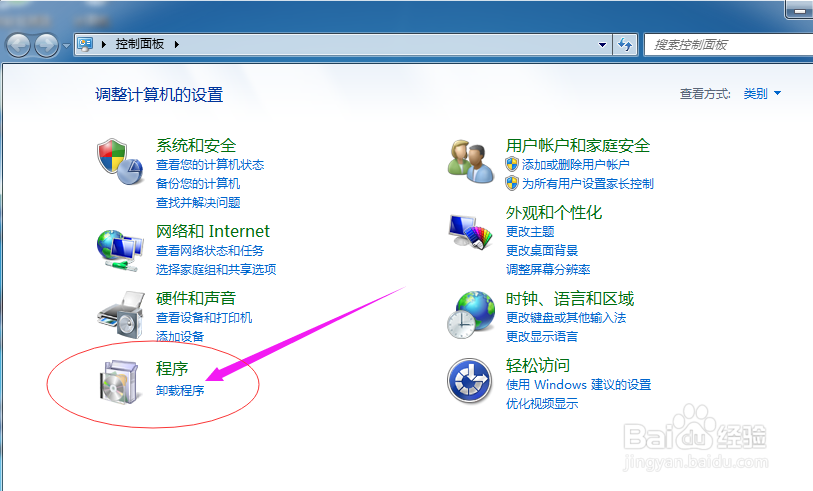The height and width of the screenshot is (491, 813).
Task: Open 查看网络状态和任务 link
Action: tap(210, 251)
